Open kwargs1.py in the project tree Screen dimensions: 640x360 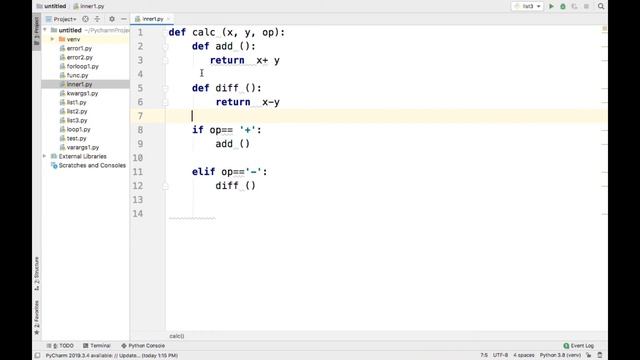(x=82, y=93)
